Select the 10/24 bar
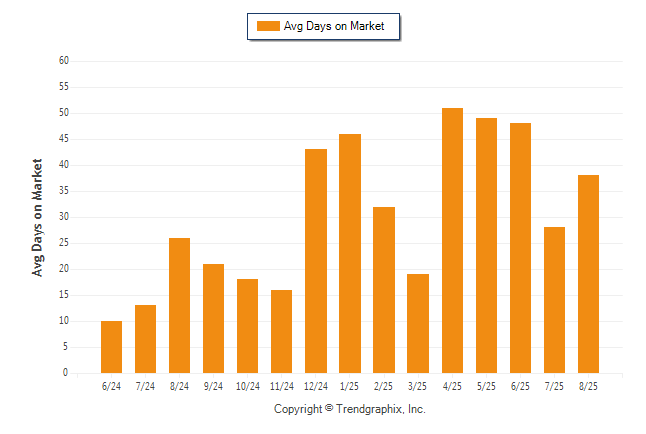This screenshot has height=434, width=646. (247, 326)
